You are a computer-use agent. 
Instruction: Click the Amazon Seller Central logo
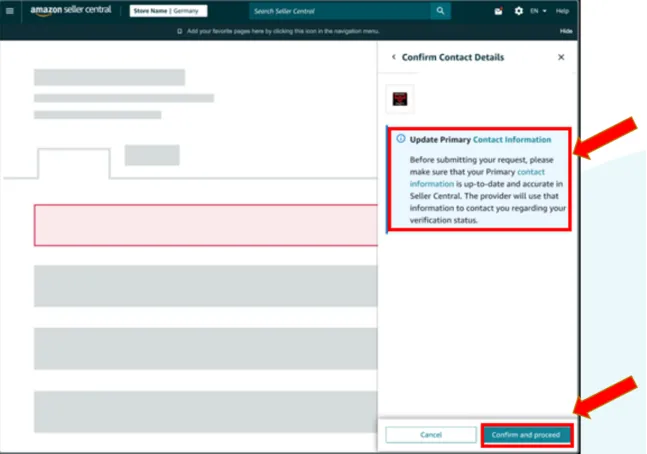[71, 10]
